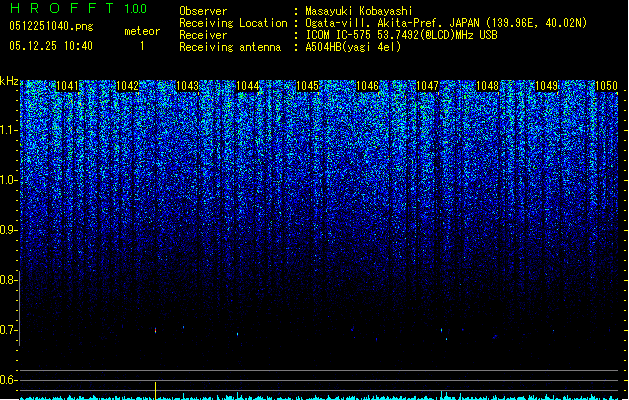Click the 1.1 kHz frequency label

(x=8, y=130)
